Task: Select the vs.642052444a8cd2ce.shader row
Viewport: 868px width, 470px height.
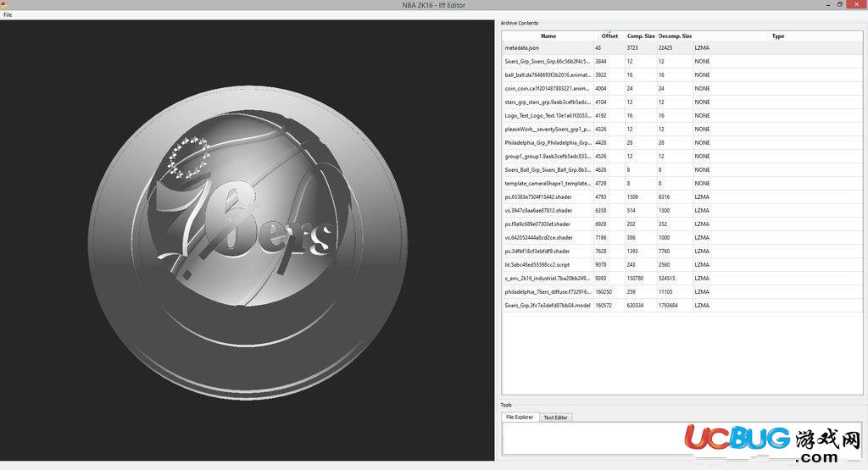Action: (x=682, y=238)
